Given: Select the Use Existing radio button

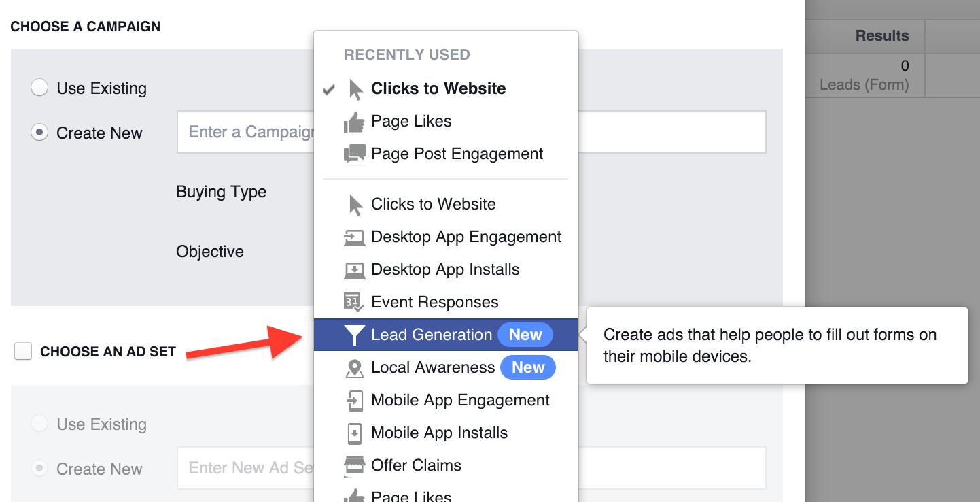Looking at the screenshot, I should click(39, 87).
